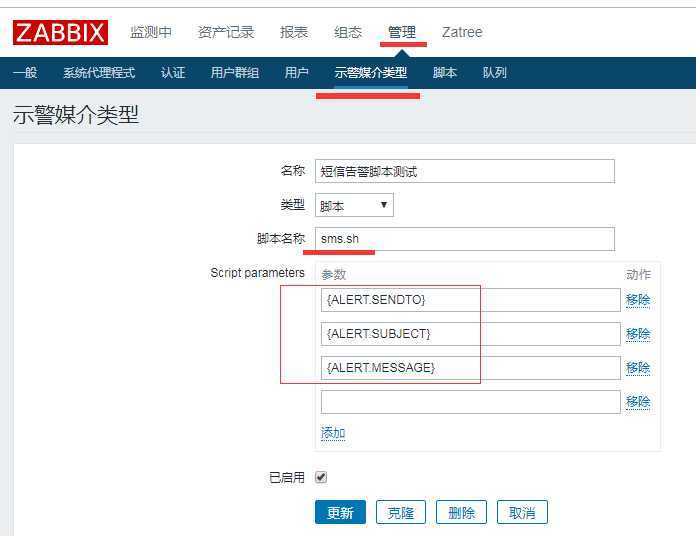696x536 pixels.
Task: Open the 报表 top menu
Action: click(x=293, y=32)
